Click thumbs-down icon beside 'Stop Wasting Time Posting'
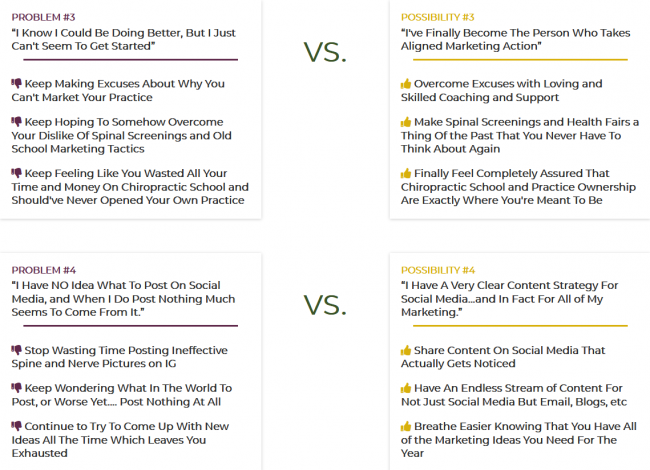This screenshot has width=650, height=470. click(x=16, y=350)
